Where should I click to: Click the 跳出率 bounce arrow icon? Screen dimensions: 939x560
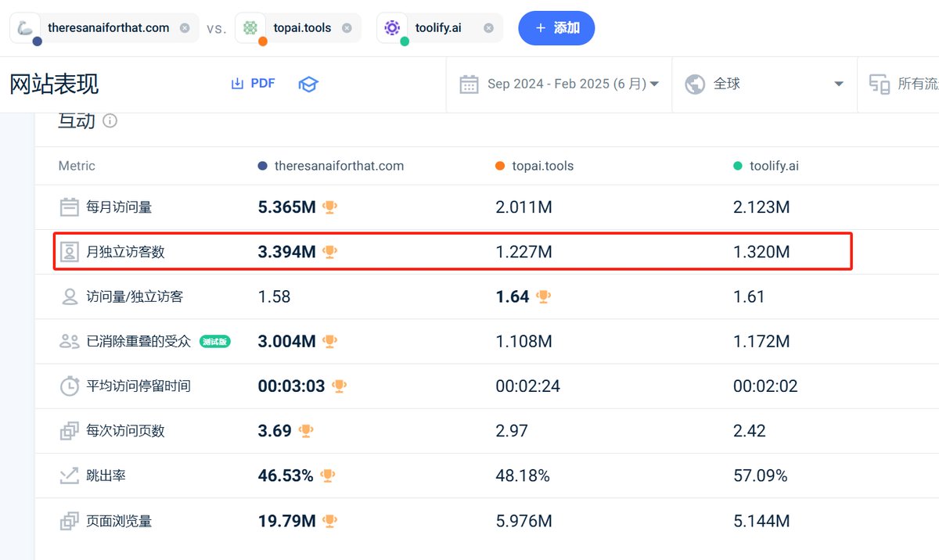pyautogui.click(x=70, y=476)
